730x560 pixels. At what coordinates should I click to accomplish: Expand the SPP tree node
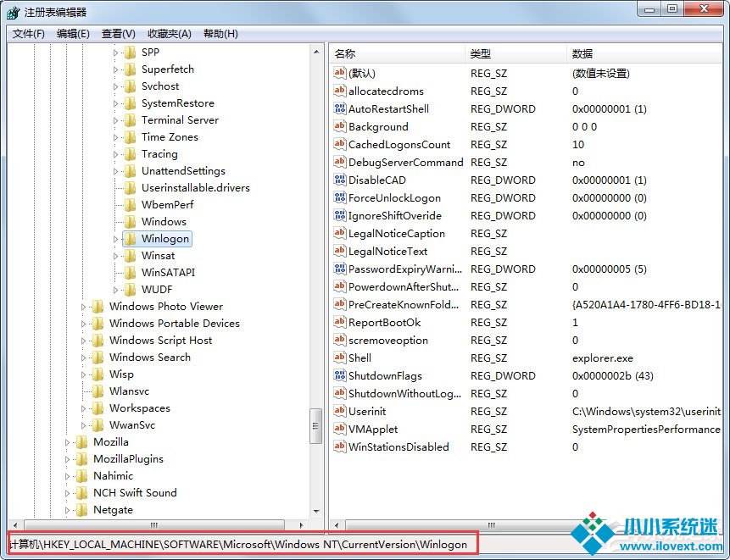click(115, 53)
